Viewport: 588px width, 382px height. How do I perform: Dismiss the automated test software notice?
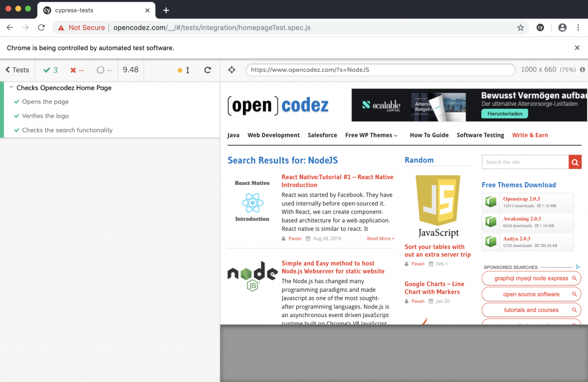click(x=577, y=48)
